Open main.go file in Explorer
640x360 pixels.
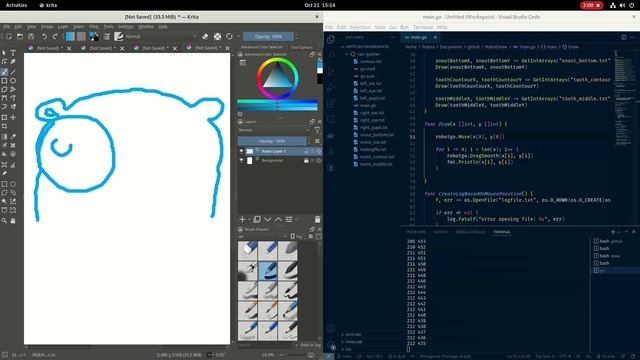(368, 105)
